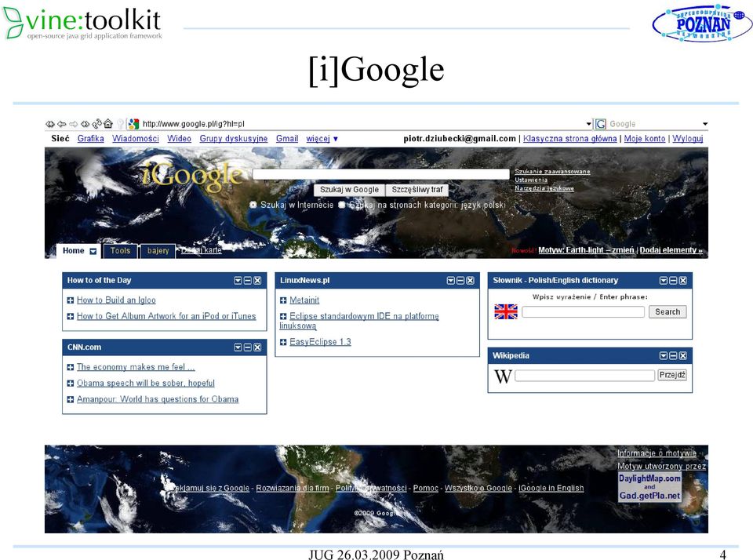Switch to the Tools tab

(x=120, y=251)
